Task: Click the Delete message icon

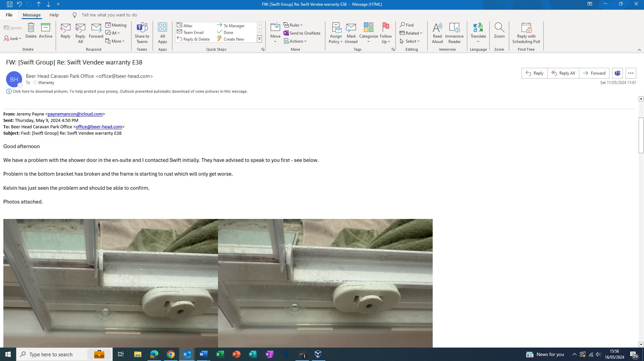Action: (31, 31)
